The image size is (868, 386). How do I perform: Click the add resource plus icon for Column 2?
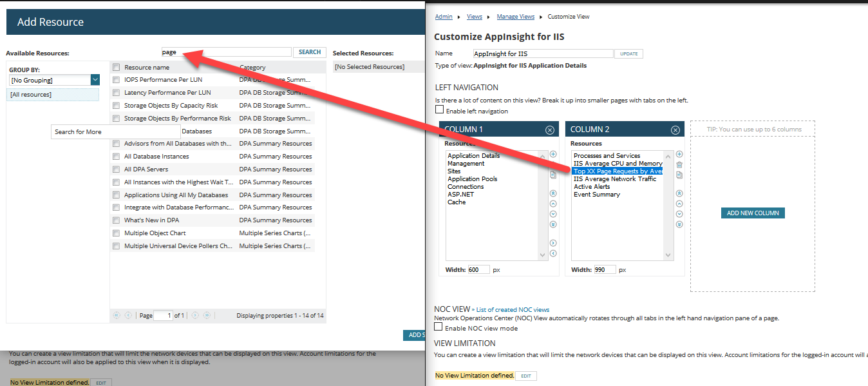pos(679,155)
